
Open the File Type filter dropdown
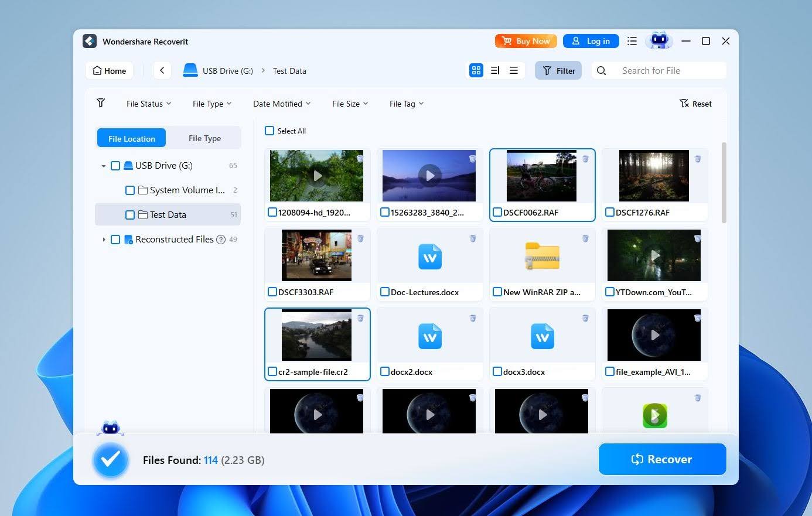212,104
